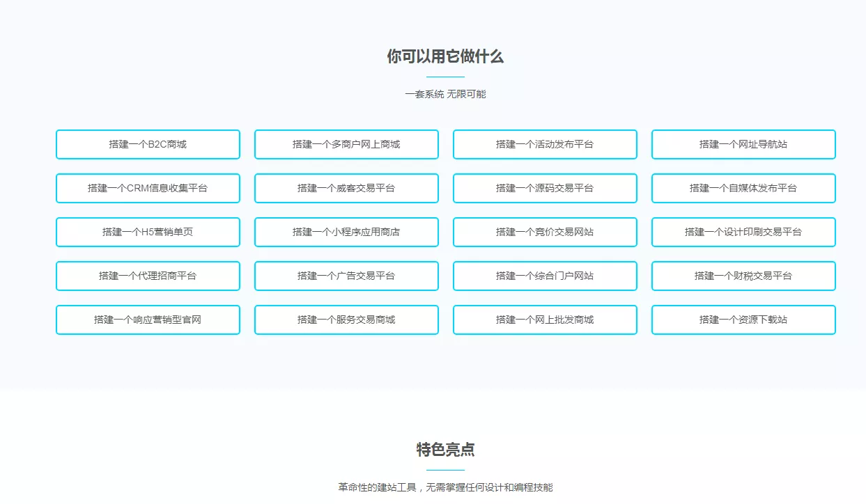866x504 pixels.
Task: Choose 搭建一个网址导航站 button
Action: pos(743,144)
